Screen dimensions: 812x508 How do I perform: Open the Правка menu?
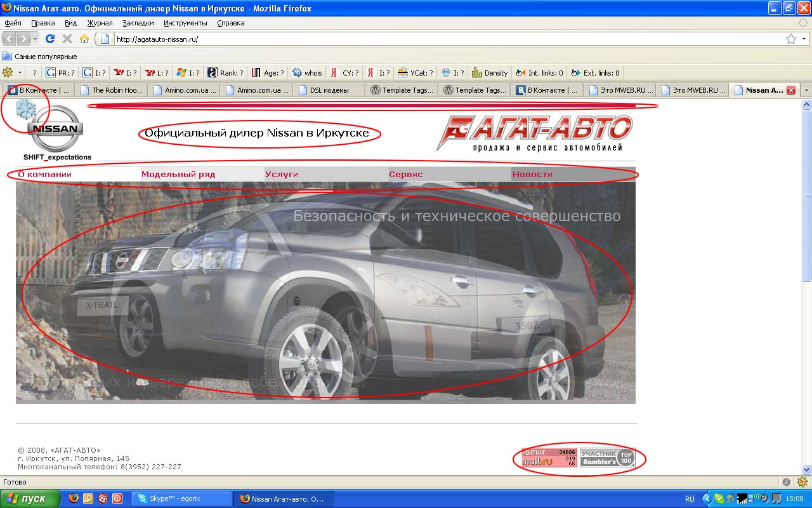[43, 23]
